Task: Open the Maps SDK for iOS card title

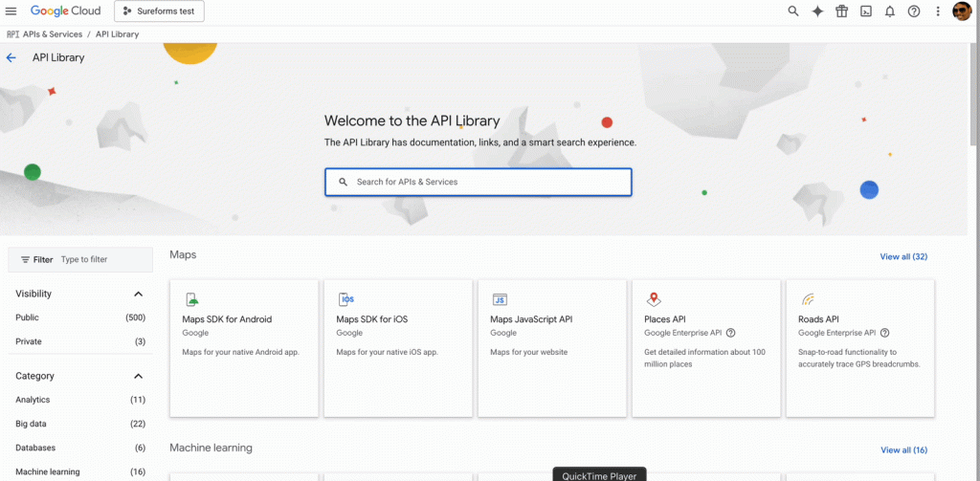Action: tap(372, 319)
